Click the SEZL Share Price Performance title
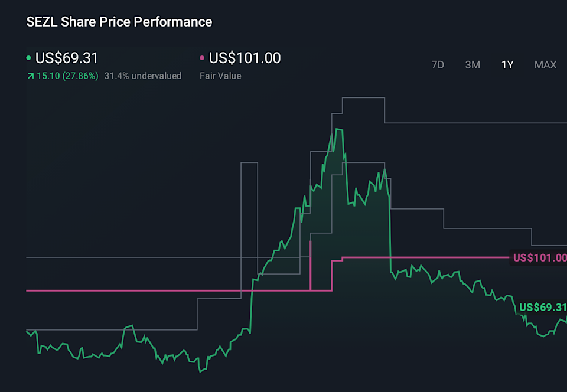Screen dimensions: 567x392 tap(119, 22)
